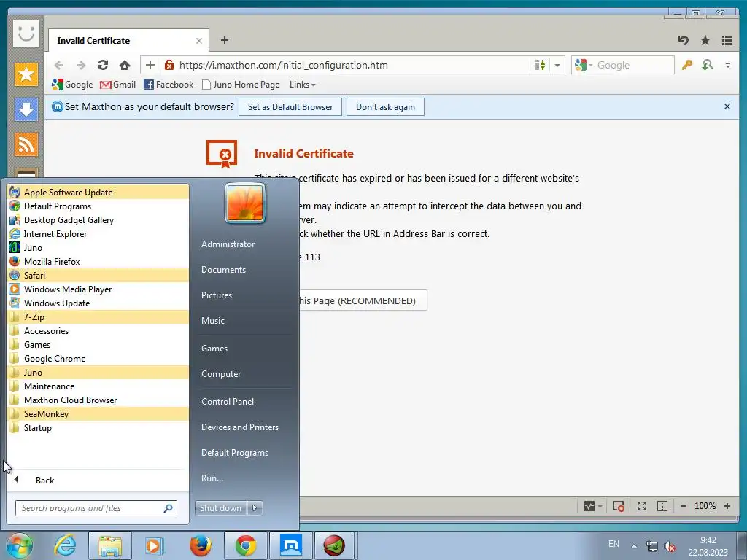Screen dimensions: 747x560
Task: Click the browser back arrow
Action: pos(59,65)
